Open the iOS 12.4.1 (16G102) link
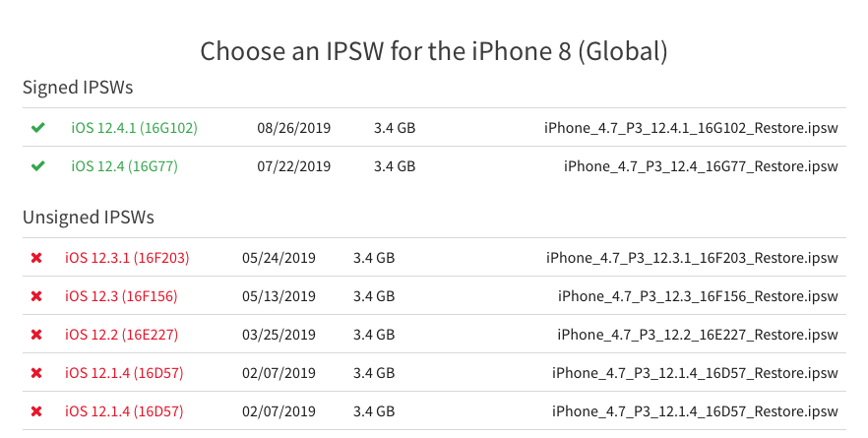This screenshot has height=438, width=868. pyautogui.click(x=134, y=128)
